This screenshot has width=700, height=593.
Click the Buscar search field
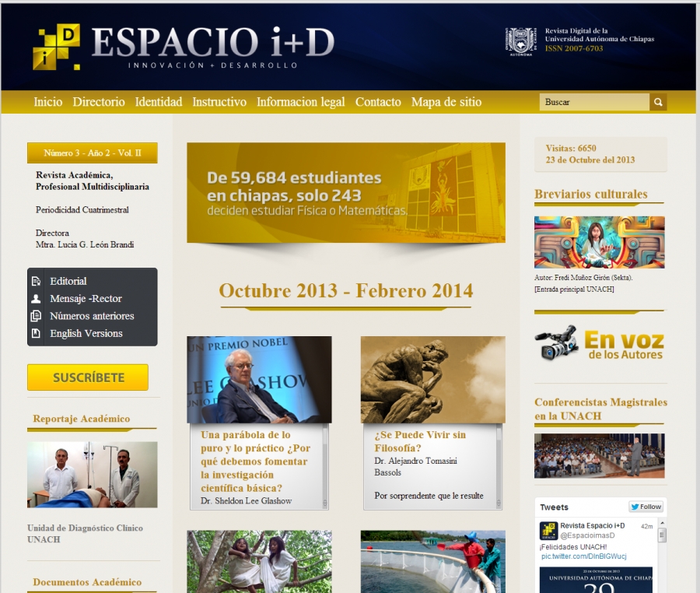594,102
